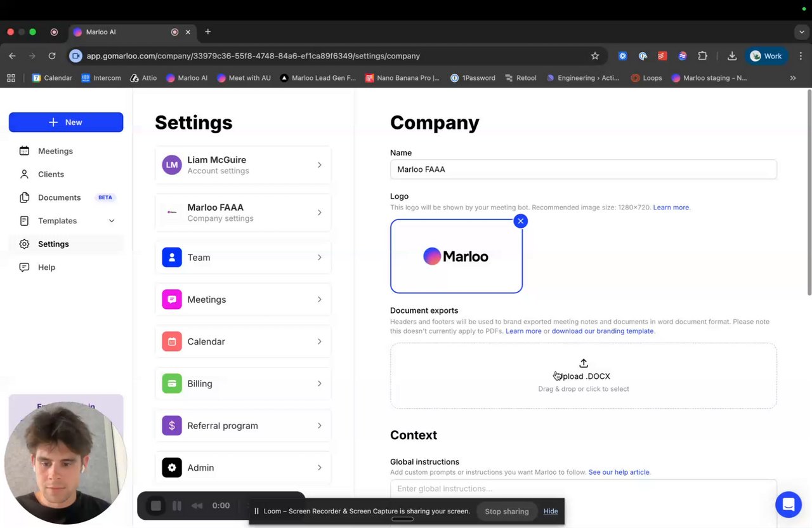Image resolution: width=812 pixels, height=528 pixels.
Task: Click the chevron on the Team row
Action: pos(319,257)
